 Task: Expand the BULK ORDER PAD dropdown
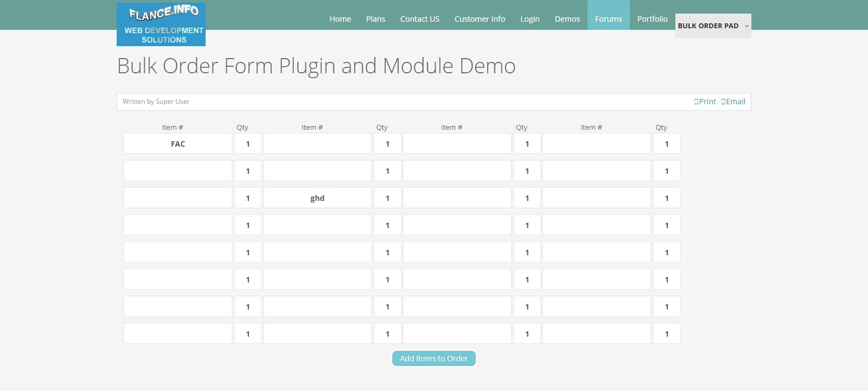point(713,26)
